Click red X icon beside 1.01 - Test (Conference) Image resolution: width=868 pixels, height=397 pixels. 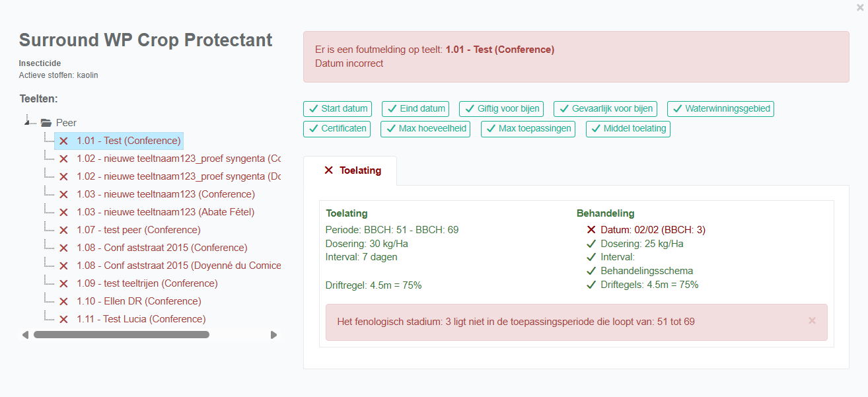(63, 141)
